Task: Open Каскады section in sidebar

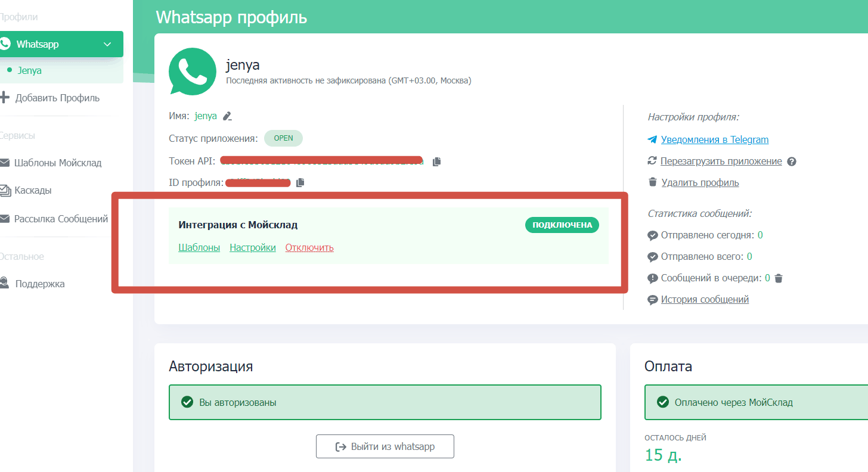Action: (33, 191)
